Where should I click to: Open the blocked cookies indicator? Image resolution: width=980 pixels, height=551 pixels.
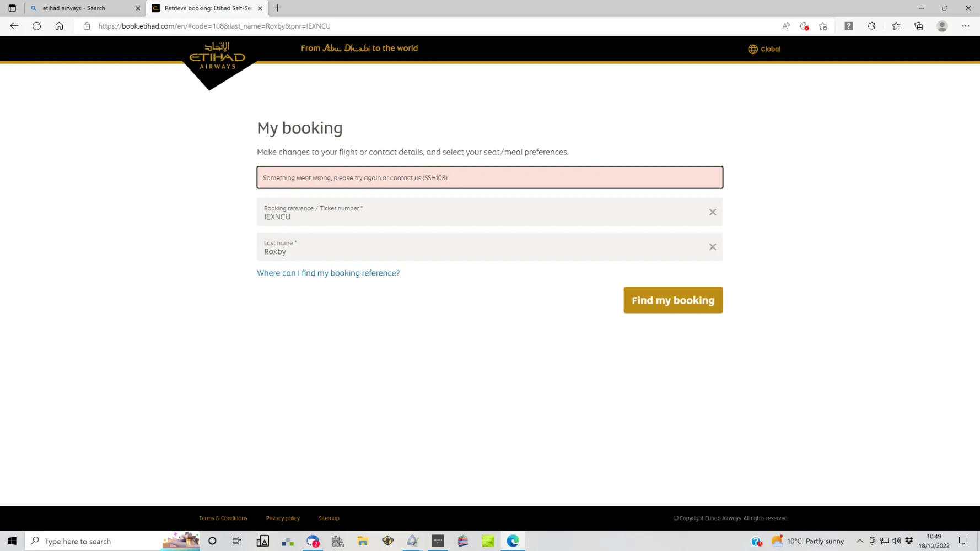(x=804, y=26)
